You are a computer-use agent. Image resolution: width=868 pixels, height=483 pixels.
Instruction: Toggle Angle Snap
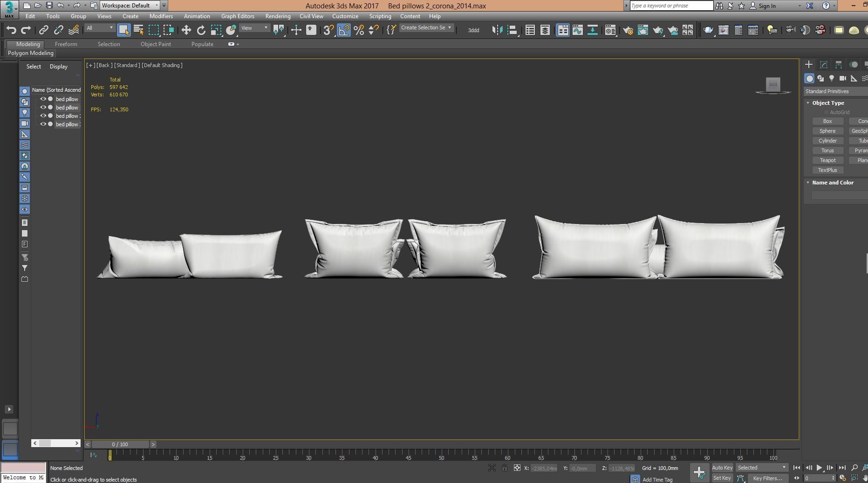343,30
